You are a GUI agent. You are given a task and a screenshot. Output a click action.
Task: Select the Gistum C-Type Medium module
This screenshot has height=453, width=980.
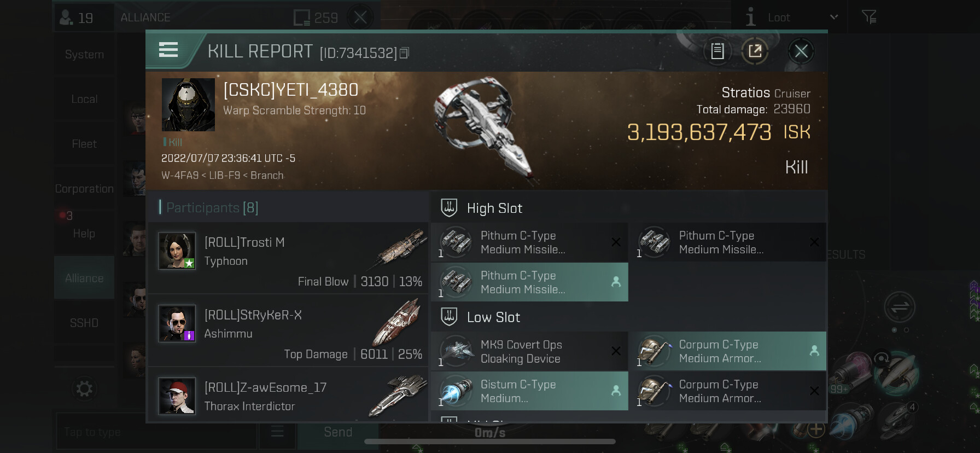coord(529,391)
